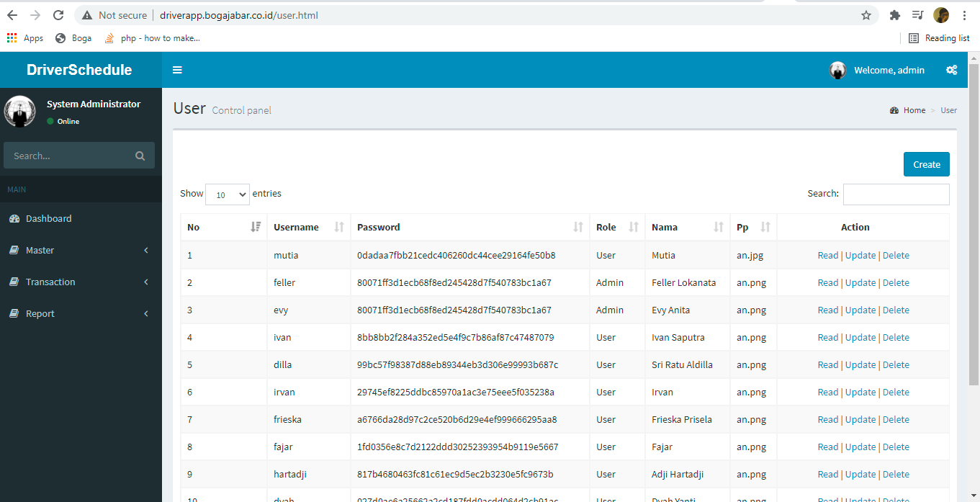Click Delete for user irvan
980x502 pixels.
(896, 392)
